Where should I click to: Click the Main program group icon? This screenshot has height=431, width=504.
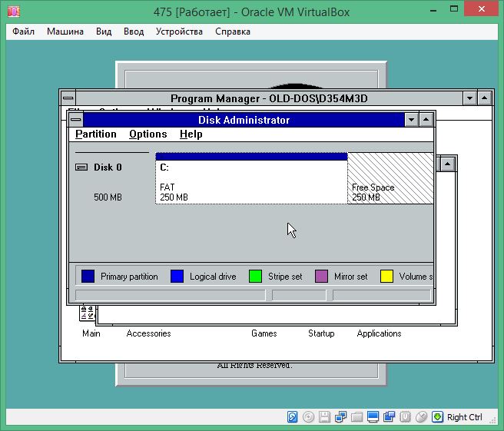pos(86,313)
